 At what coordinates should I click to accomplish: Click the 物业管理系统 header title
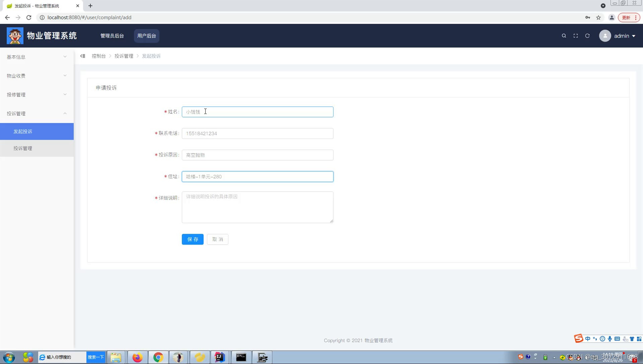pos(52,36)
